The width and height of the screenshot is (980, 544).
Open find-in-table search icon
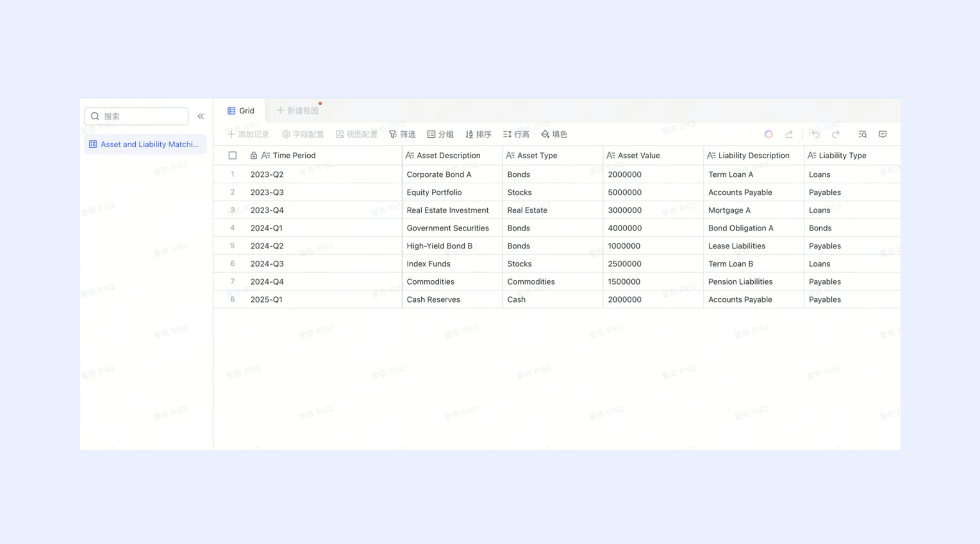862,134
